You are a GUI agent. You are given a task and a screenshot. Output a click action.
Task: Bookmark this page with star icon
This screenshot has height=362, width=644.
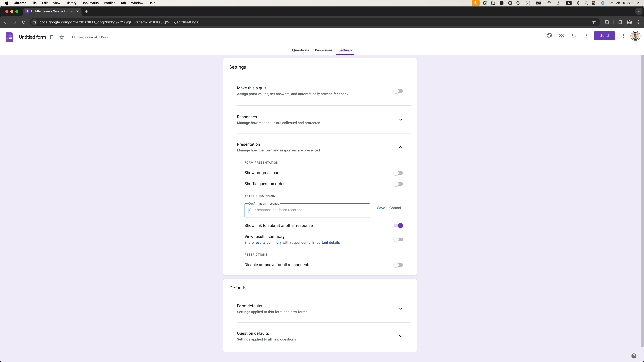594,22
